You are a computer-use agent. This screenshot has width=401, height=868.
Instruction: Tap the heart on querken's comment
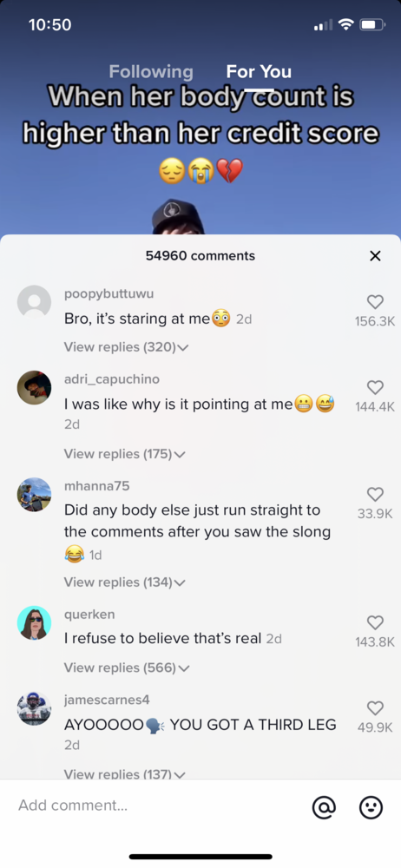[376, 622]
